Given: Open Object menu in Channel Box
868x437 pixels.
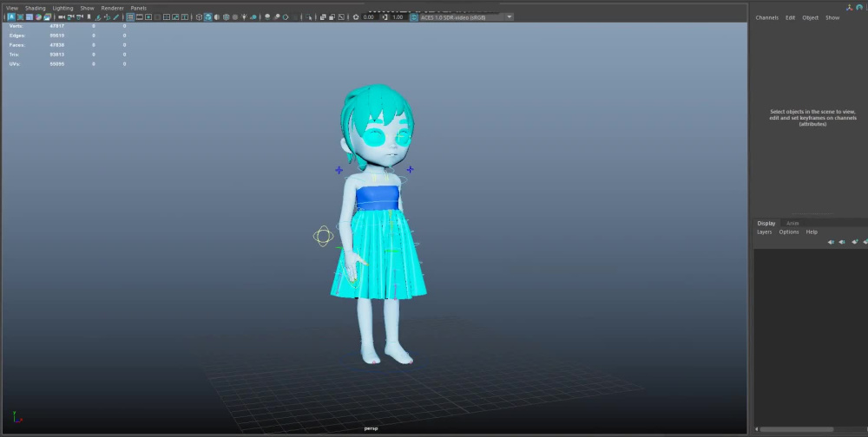Looking at the screenshot, I should coord(811,17).
